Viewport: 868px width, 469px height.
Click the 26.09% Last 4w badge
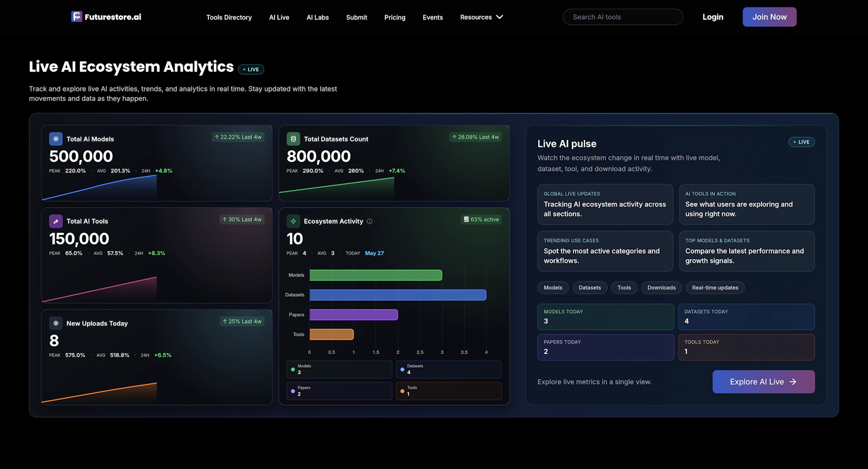[x=476, y=137]
